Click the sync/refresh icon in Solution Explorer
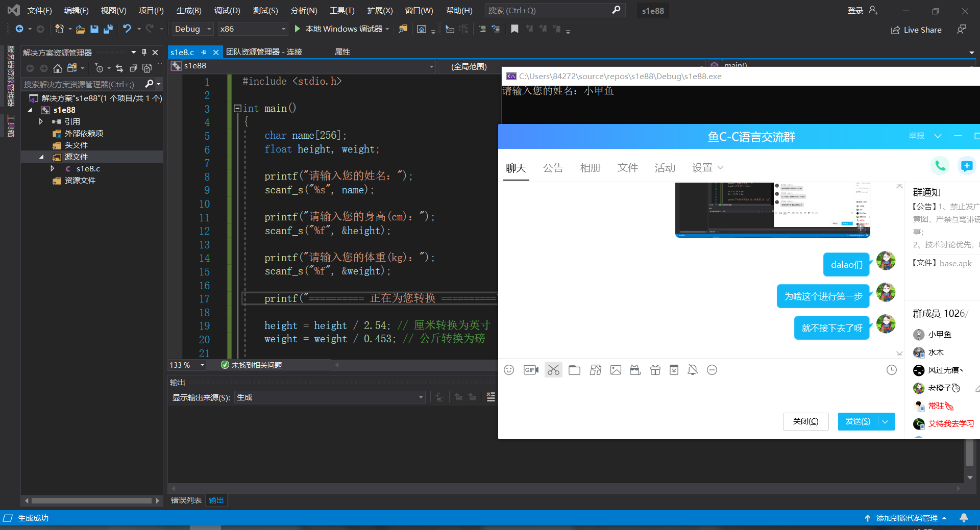 click(119, 68)
